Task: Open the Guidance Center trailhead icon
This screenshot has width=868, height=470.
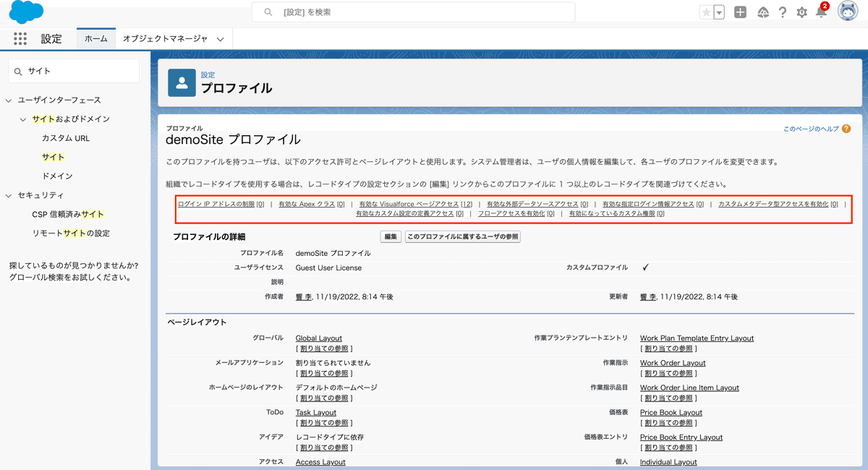Action: 763,12
